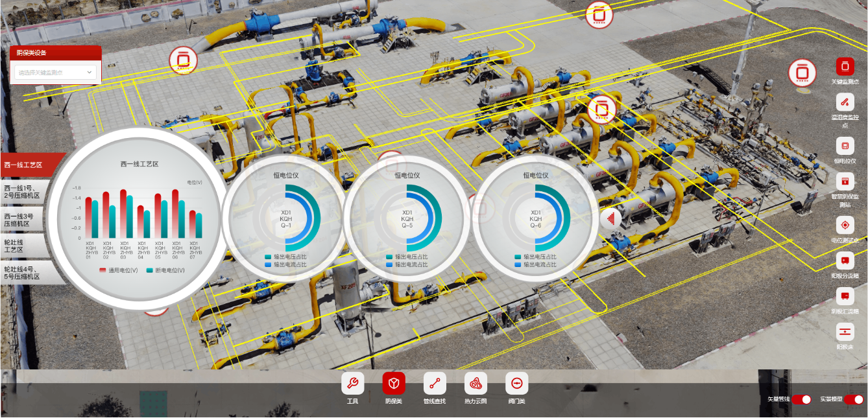Select the 阀门类 valve icon

click(516, 384)
